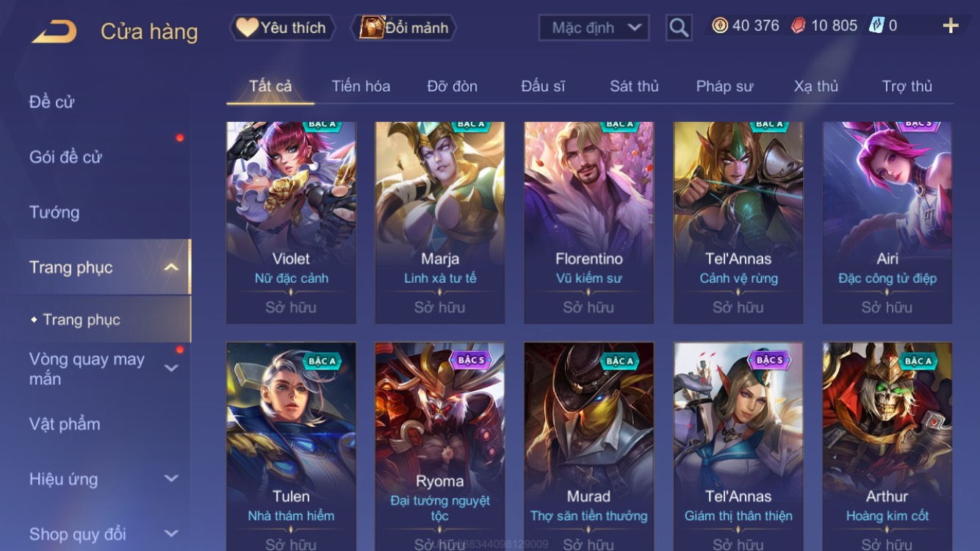The image size is (980, 551).
Task: Expand the Vòng quay may mắn section
Action: [x=171, y=368]
